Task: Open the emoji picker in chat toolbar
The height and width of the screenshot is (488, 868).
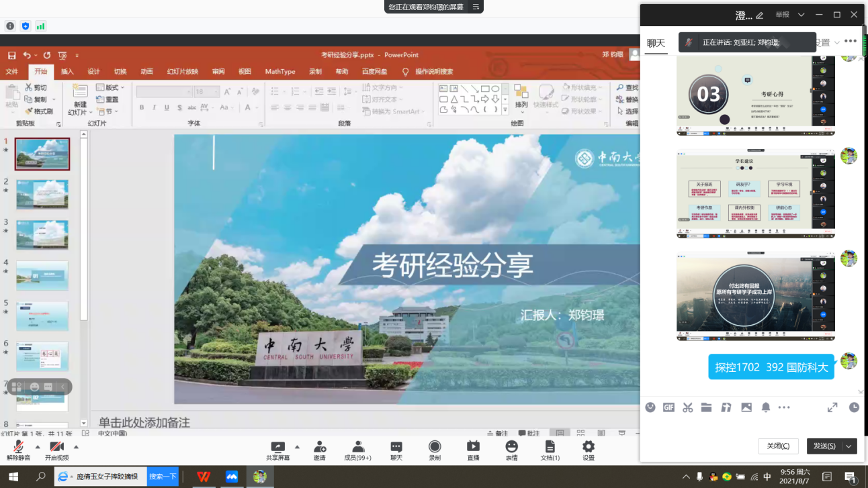Action: [650, 407]
